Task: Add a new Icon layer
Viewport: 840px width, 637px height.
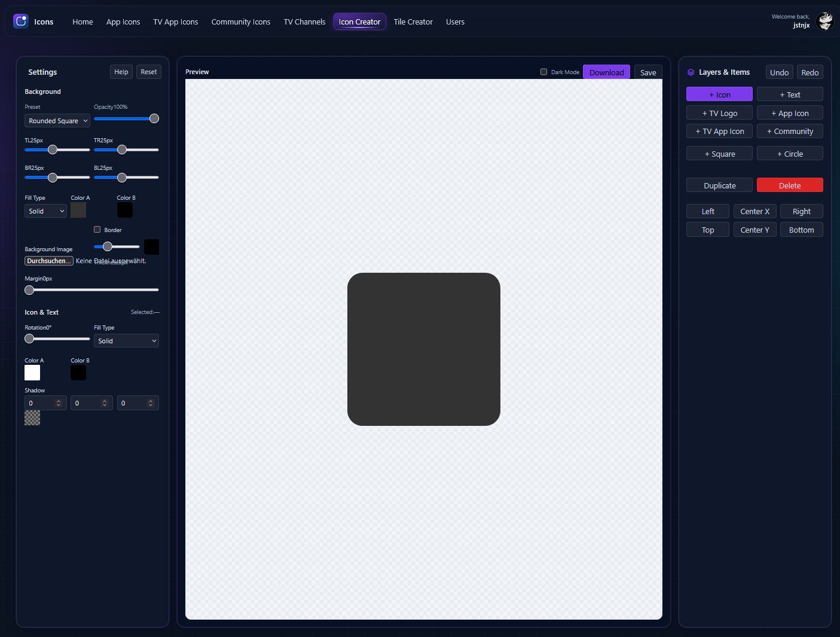Action: pyautogui.click(x=719, y=95)
